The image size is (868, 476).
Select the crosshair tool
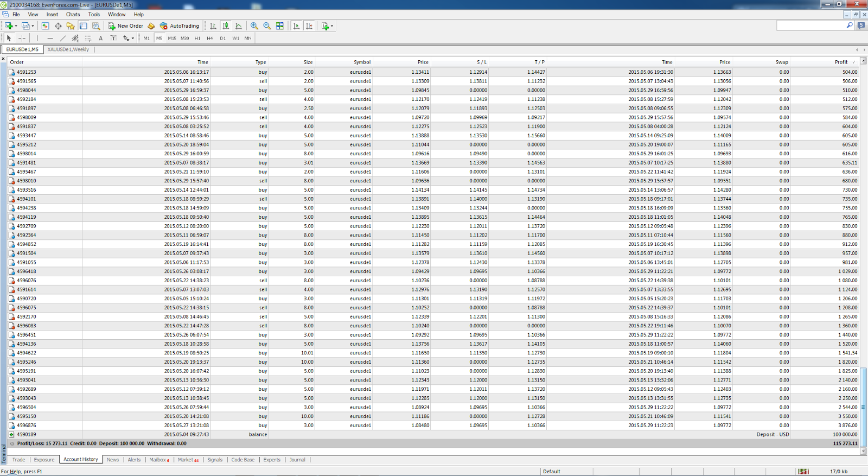click(22, 38)
